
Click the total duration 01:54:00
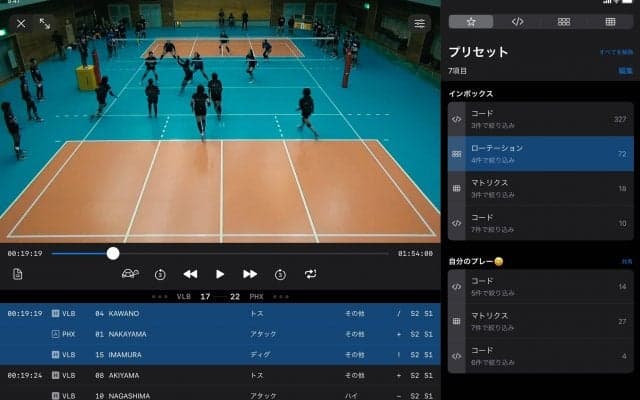415,253
